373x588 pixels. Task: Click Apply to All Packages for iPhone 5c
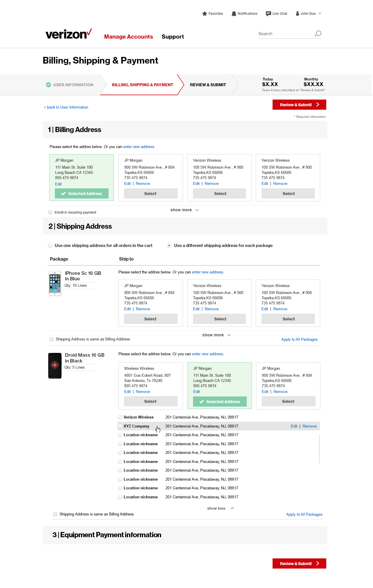click(x=299, y=339)
